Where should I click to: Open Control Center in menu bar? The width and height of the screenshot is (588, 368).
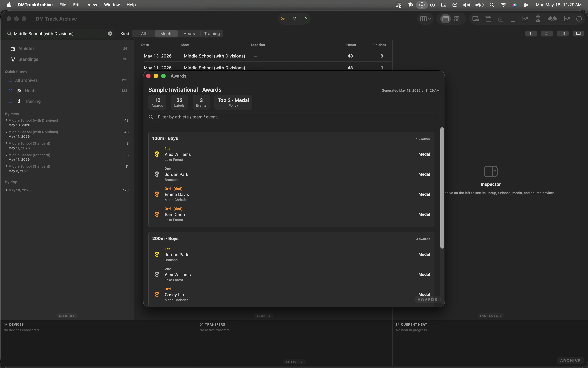(526, 5)
